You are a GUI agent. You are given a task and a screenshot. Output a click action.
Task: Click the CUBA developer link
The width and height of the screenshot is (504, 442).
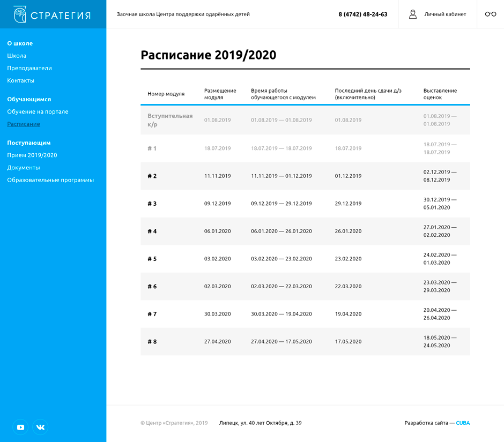(x=463, y=423)
